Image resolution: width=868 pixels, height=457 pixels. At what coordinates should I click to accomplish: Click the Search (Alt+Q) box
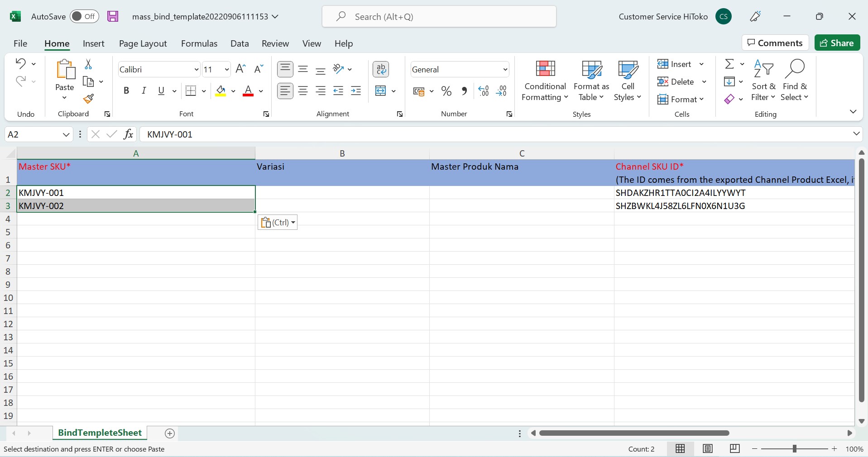[x=439, y=17]
